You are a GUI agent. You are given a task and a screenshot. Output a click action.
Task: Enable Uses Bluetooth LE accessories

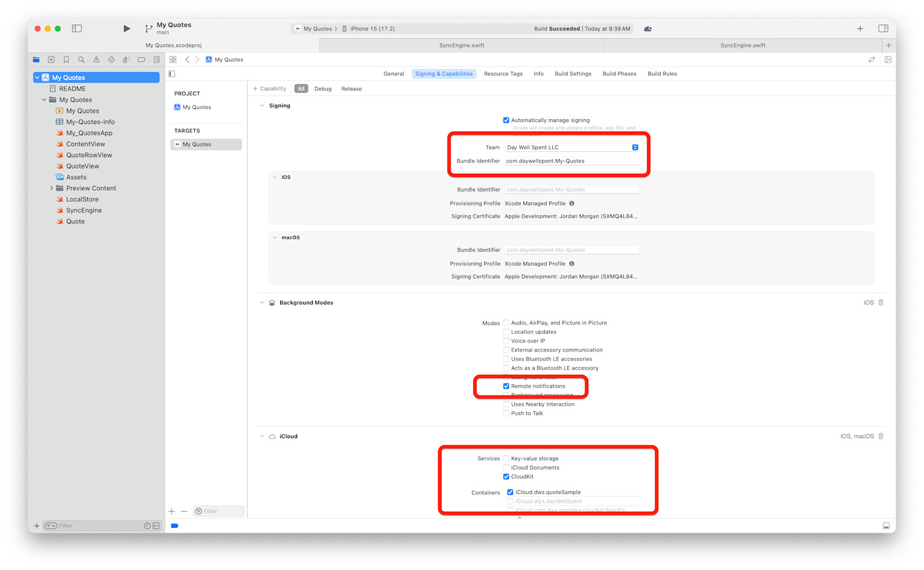[x=506, y=359]
